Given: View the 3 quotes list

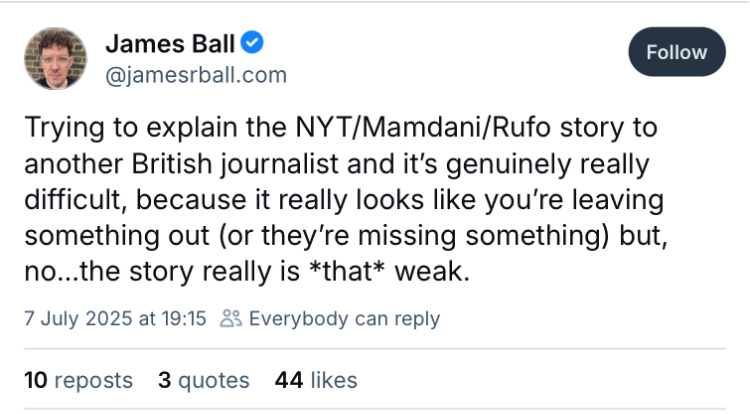Looking at the screenshot, I should tap(203, 380).
